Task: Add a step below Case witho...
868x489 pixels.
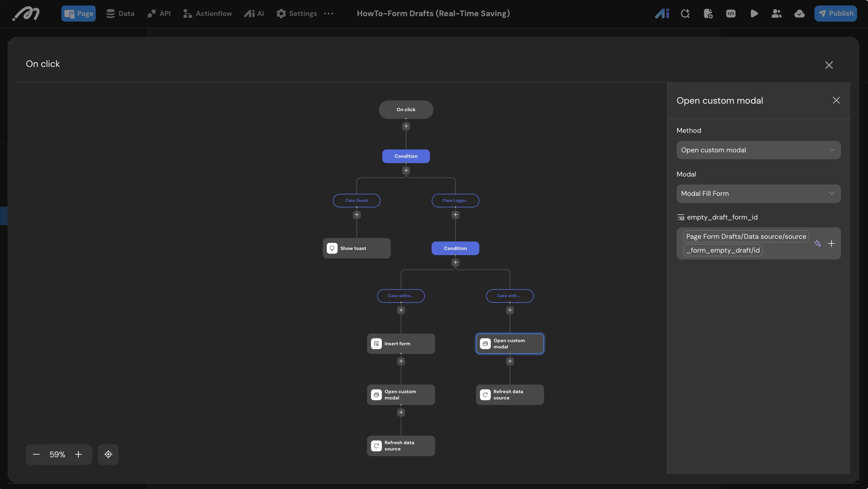Action: [x=401, y=310]
